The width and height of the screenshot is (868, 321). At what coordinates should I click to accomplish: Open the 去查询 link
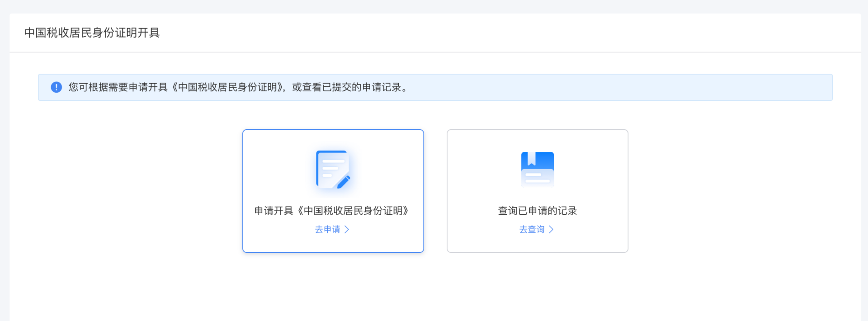[532, 230]
